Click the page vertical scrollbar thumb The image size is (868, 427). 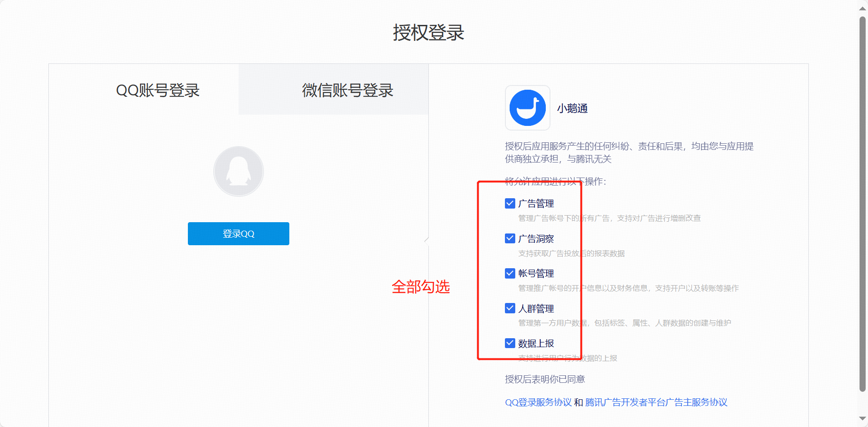862,204
